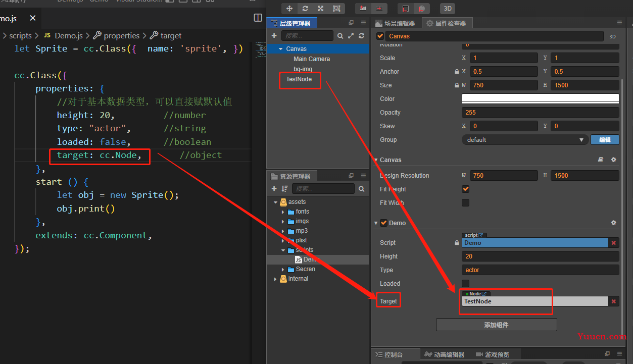
Task: Expand the Secren folder
Action: pos(283,269)
